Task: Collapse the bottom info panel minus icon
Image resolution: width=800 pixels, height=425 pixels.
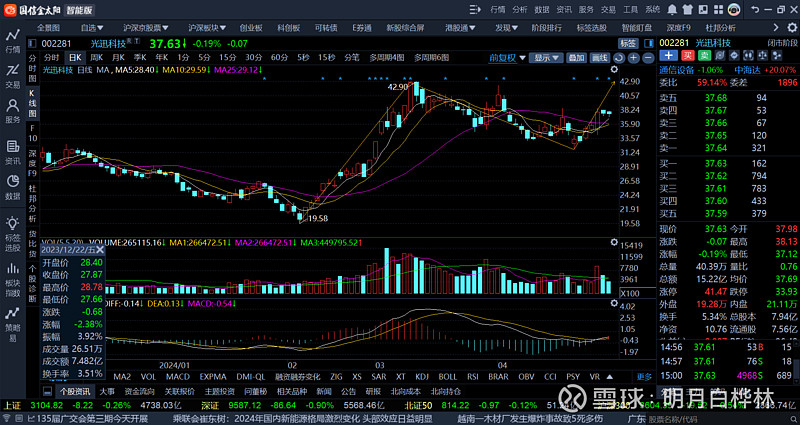Action: (47, 392)
